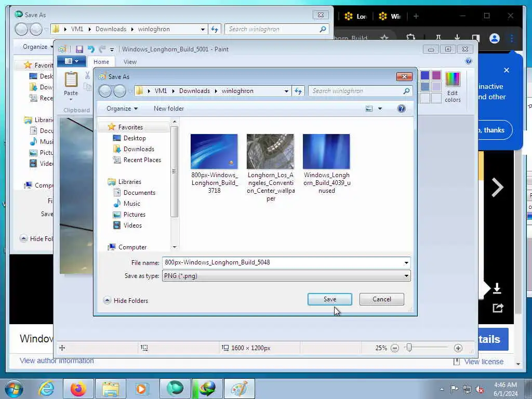Open the Windows Start button

(14, 389)
